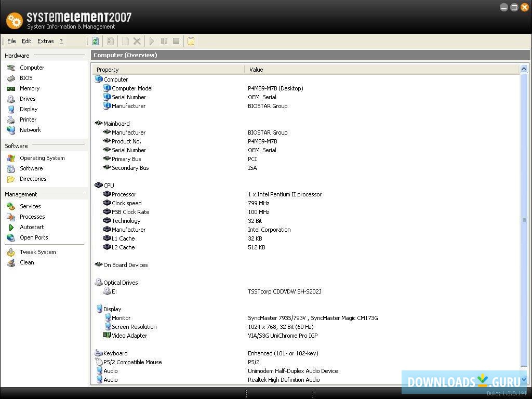Open the Network section in sidebar
The width and height of the screenshot is (532, 399).
[30, 130]
